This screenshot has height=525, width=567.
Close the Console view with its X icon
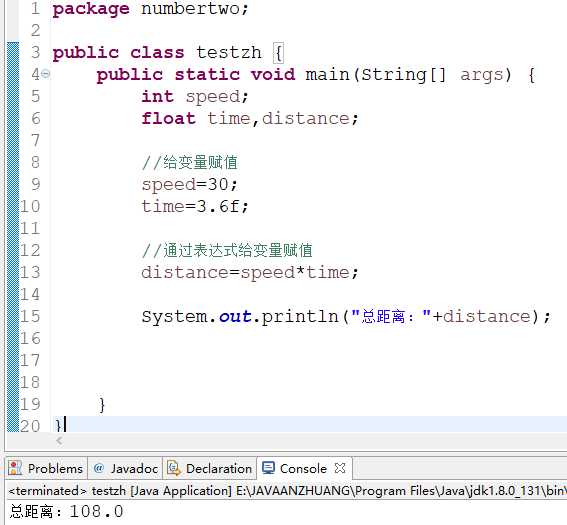(340, 468)
